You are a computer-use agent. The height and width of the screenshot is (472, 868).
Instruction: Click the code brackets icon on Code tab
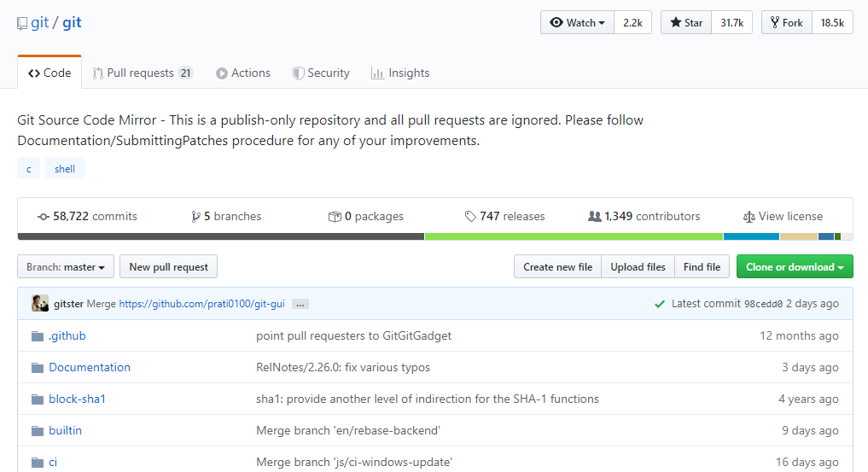34,73
